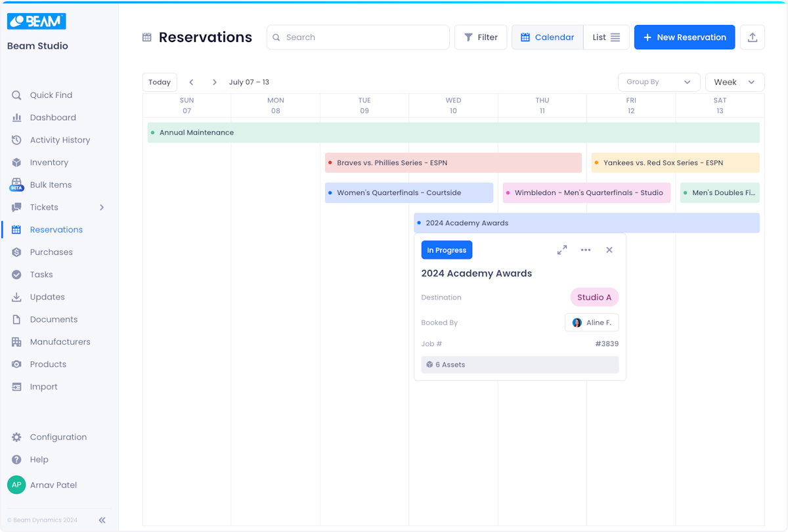Open the three-dot more options menu
The height and width of the screenshot is (532, 788).
(x=586, y=250)
